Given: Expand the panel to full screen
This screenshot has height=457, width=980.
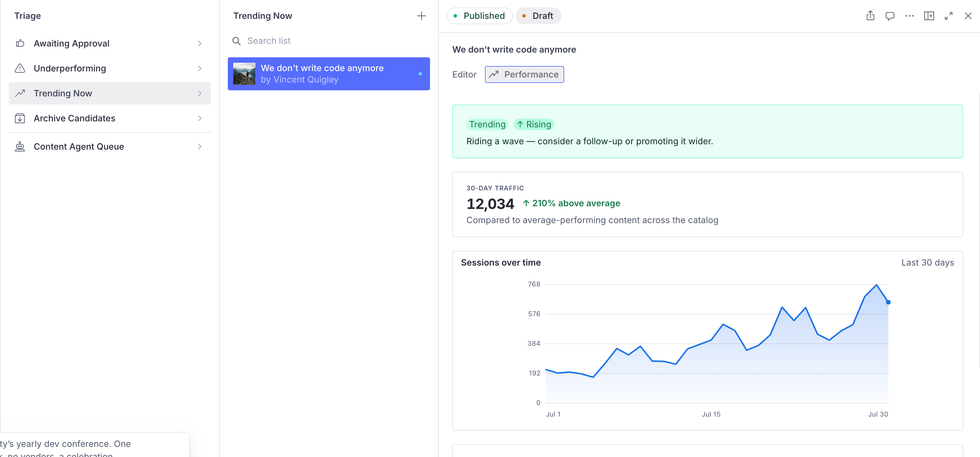Looking at the screenshot, I should (948, 16).
